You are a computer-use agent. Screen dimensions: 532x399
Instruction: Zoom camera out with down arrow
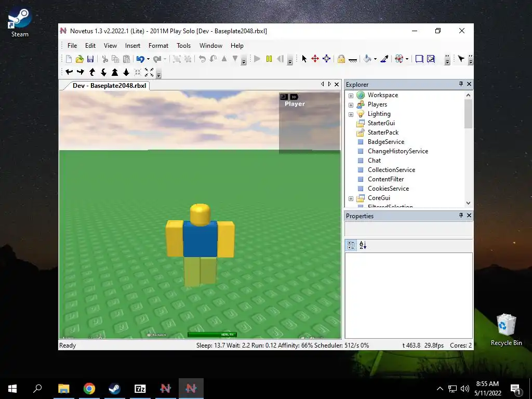(126, 72)
